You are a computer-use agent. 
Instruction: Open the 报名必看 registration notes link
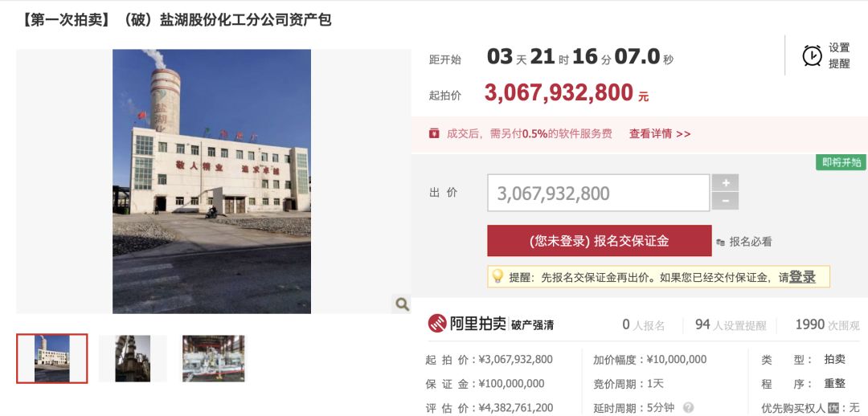(750, 242)
